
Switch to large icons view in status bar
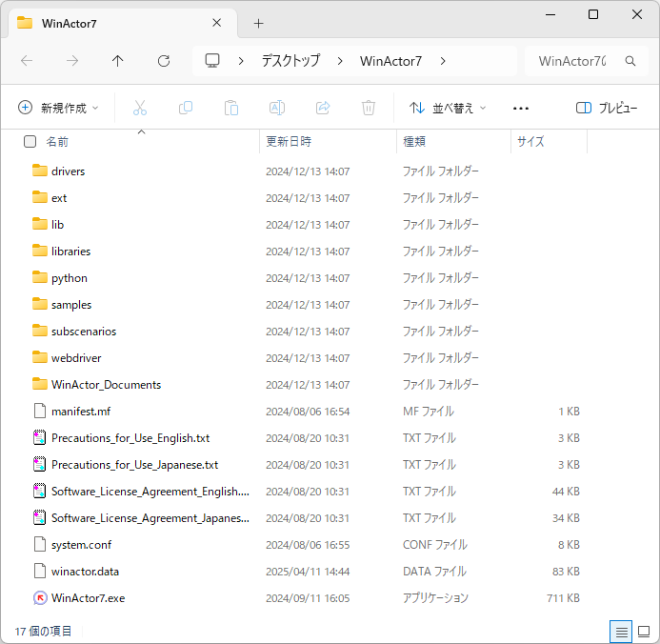tap(644, 632)
